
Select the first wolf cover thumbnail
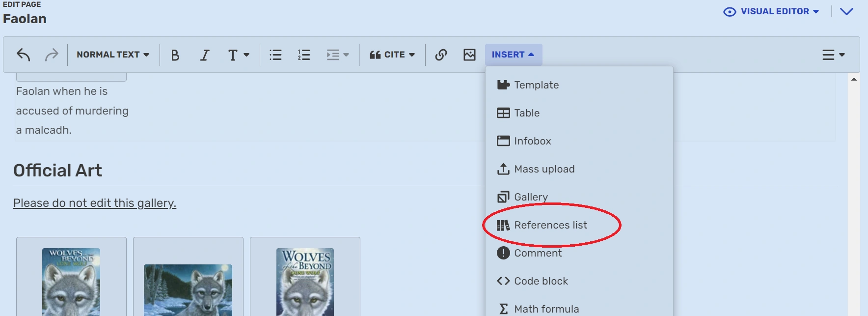[71, 282]
